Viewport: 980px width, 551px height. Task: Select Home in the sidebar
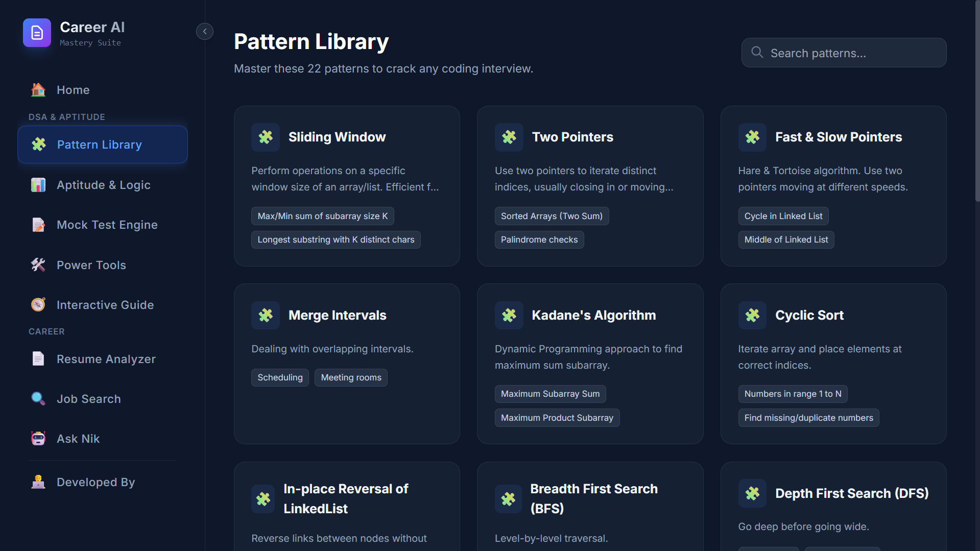[73, 90]
